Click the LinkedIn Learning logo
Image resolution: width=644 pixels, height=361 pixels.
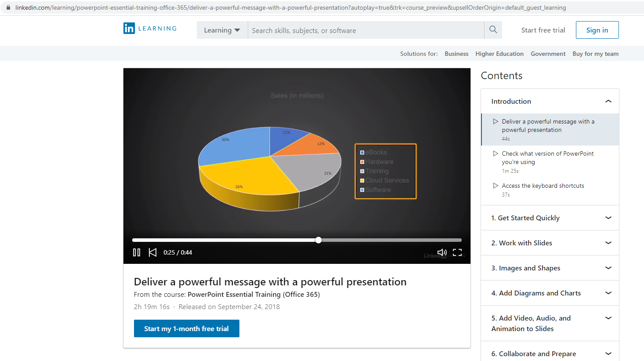(x=149, y=28)
